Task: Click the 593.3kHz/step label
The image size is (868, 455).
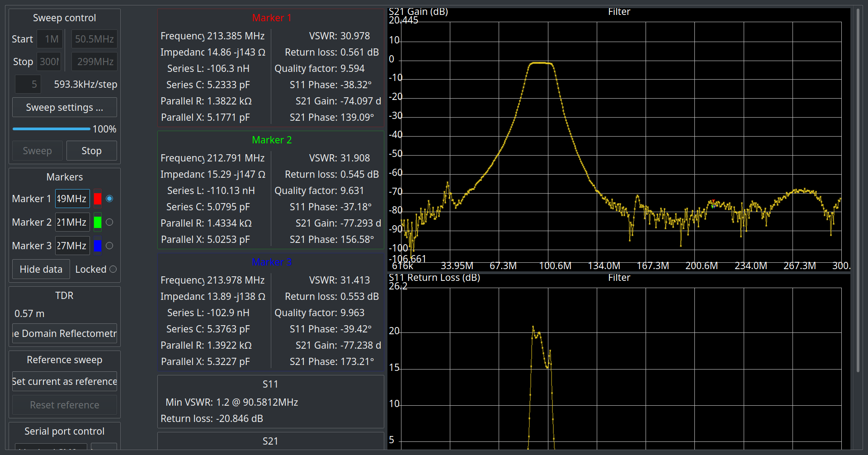Action: click(85, 84)
